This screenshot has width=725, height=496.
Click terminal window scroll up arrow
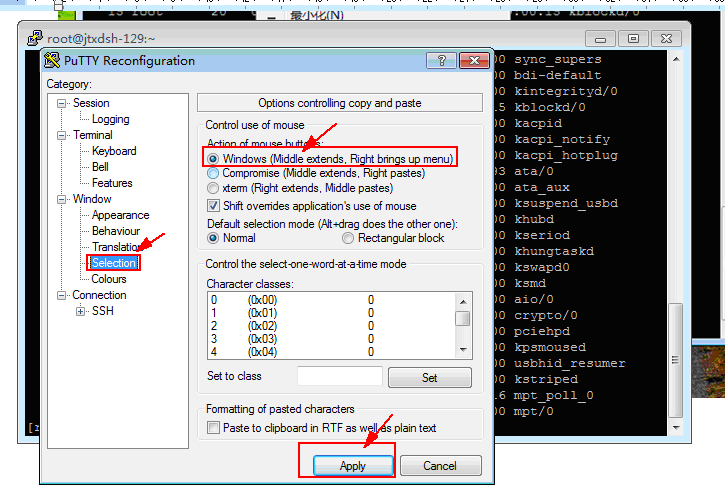pyautogui.click(x=676, y=59)
